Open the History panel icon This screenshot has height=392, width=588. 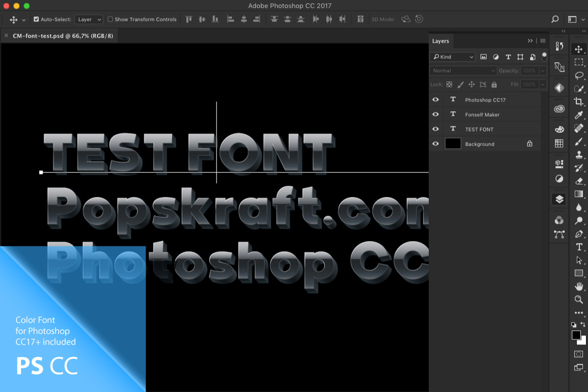coord(559,46)
